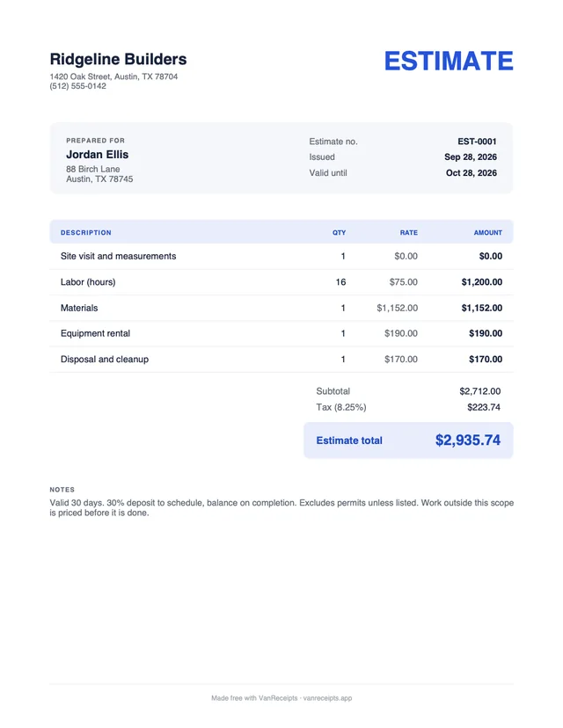Image resolution: width=563 pixels, height=728 pixels.
Task: Select the expiry date Oct 28, 2026
Action: 472,172
